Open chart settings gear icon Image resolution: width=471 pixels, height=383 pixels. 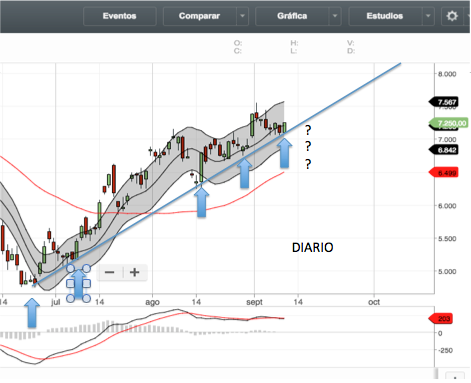(452, 16)
